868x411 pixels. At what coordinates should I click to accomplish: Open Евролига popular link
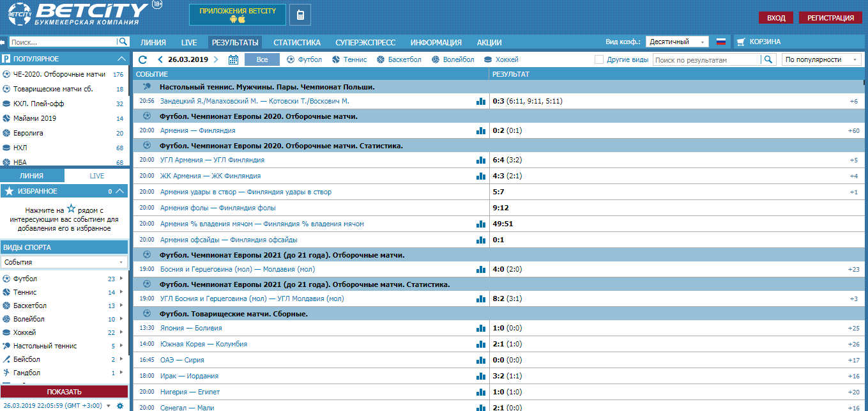[29, 133]
